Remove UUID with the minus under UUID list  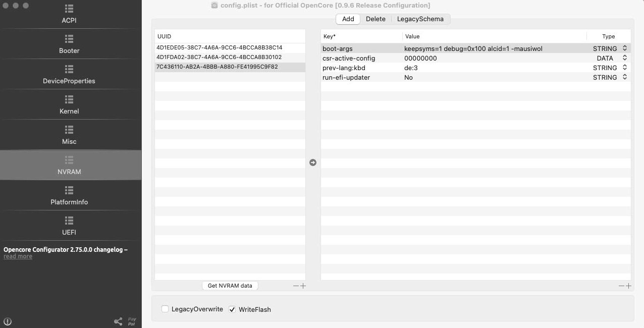coord(296,286)
